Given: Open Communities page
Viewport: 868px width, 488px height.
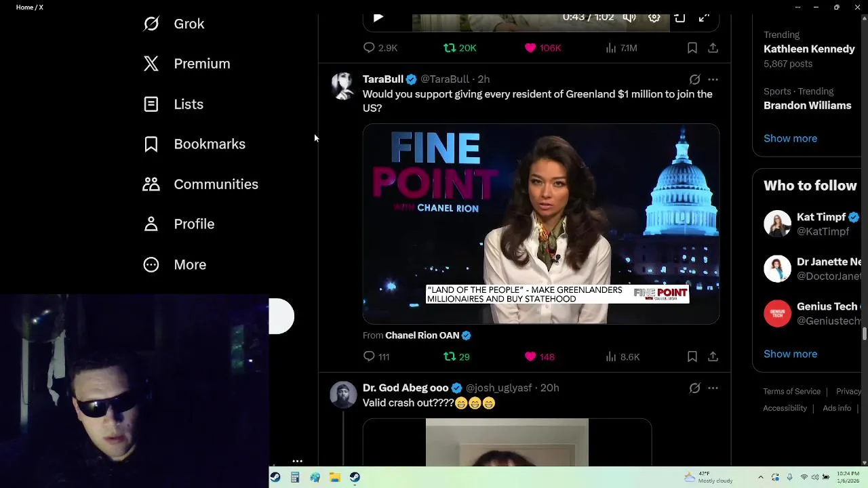Looking at the screenshot, I should click(x=200, y=184).
